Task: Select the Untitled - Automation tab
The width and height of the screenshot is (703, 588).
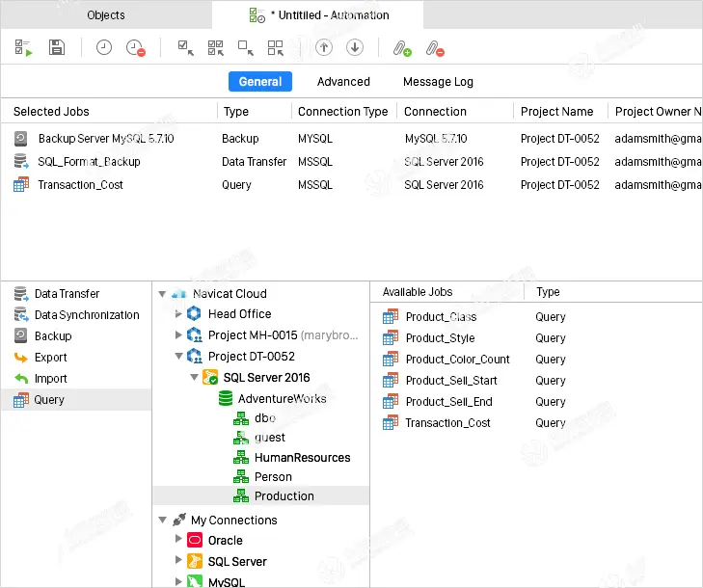Action: tap(318, 14)
